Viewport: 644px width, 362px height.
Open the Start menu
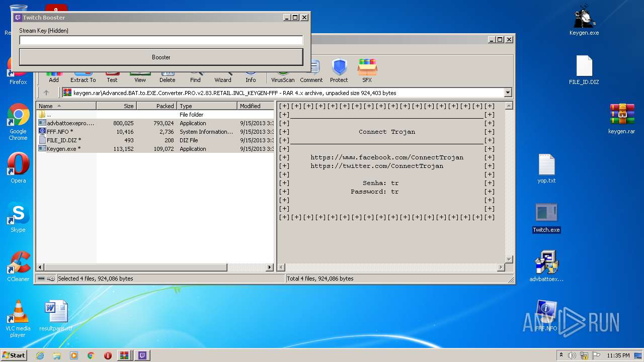pos(14,355)
